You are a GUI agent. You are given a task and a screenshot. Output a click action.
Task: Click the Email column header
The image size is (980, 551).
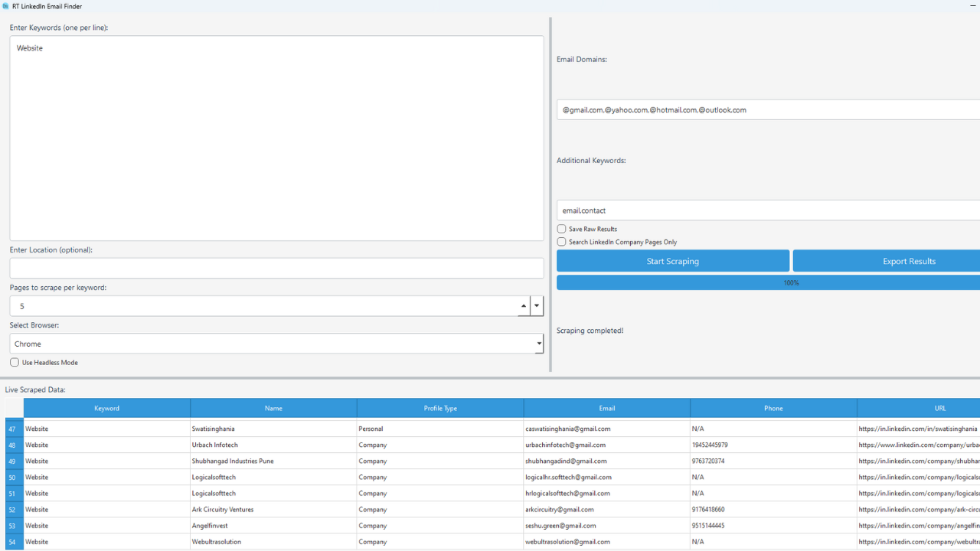(x=606, y=408)
